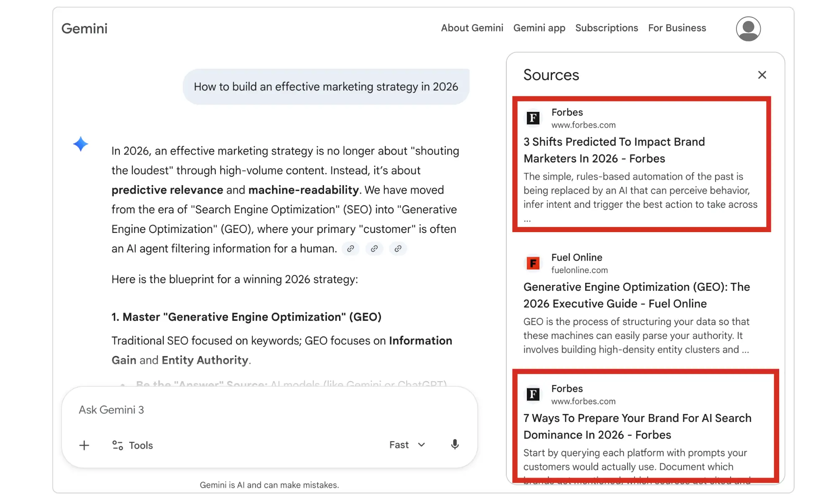Click the plus add-attachment icon
Image resolution: width=832 pixels, height=504 pixels.
pos(84,445)
